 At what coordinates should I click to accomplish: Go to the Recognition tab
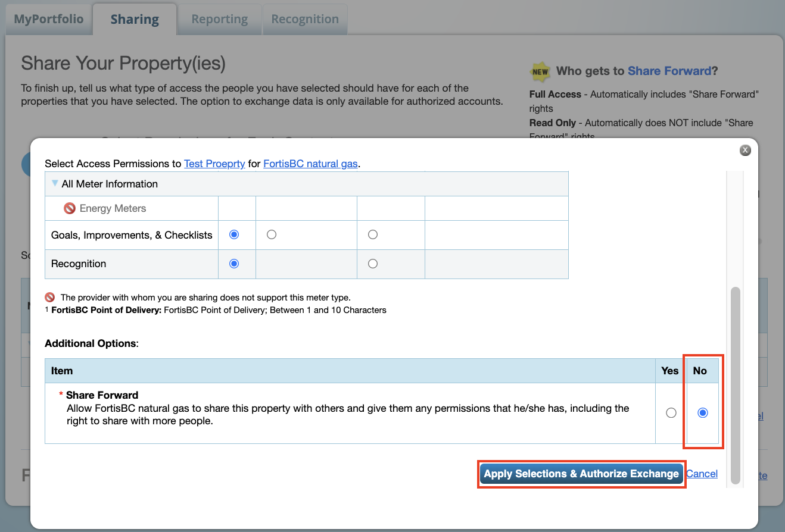coord(305,19)
